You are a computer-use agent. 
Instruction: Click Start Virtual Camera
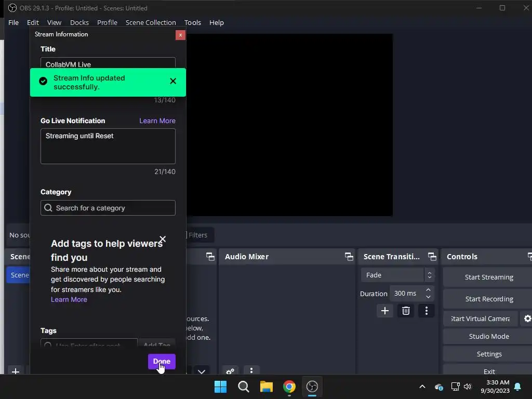pos(480,319)
